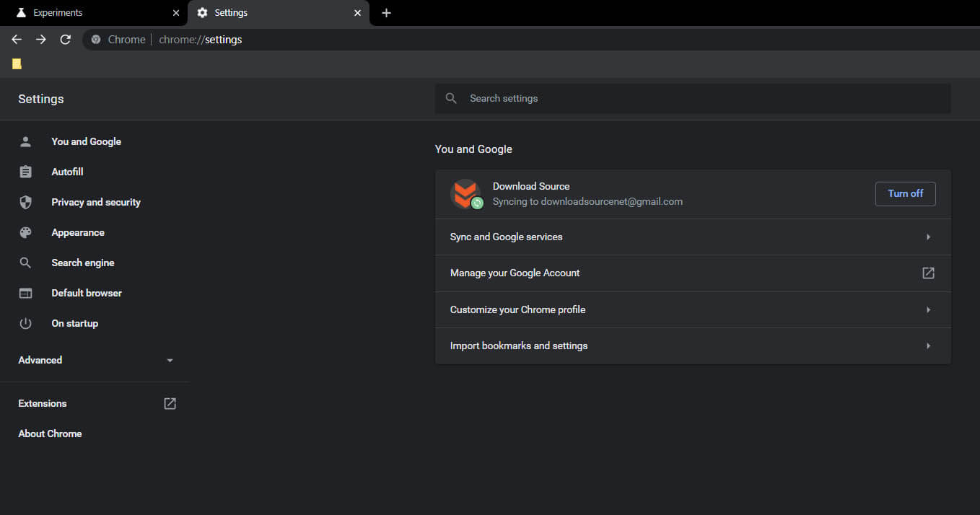Click the browser window icon beside Default browser
Viewport: 980px width, 515px height.
tap(26, 293)
